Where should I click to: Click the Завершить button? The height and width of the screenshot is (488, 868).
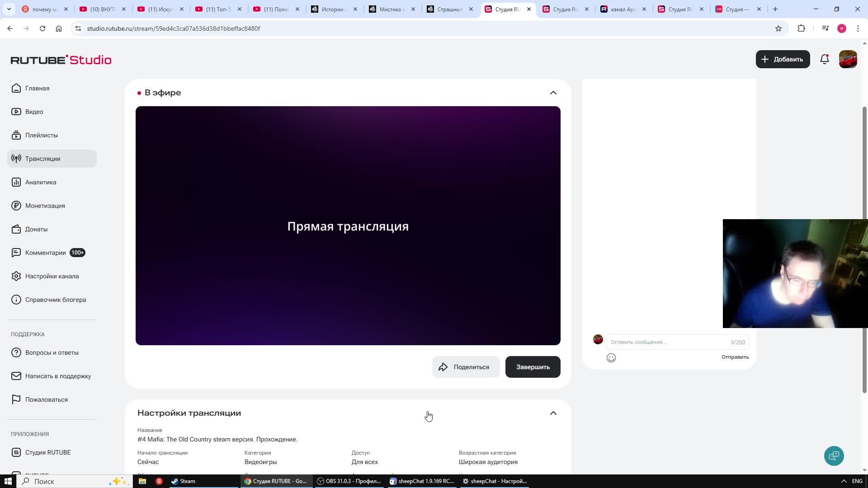pos(533,367)
